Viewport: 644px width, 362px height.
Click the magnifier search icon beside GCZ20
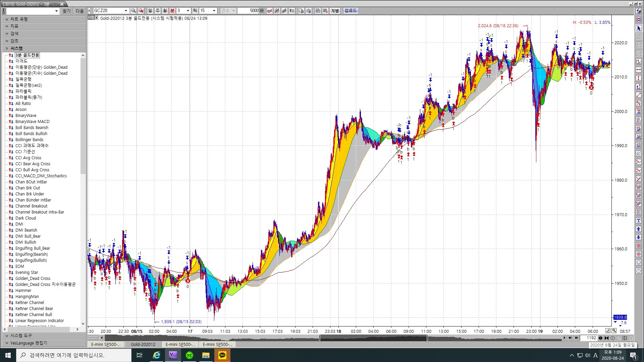click(133, 11)
